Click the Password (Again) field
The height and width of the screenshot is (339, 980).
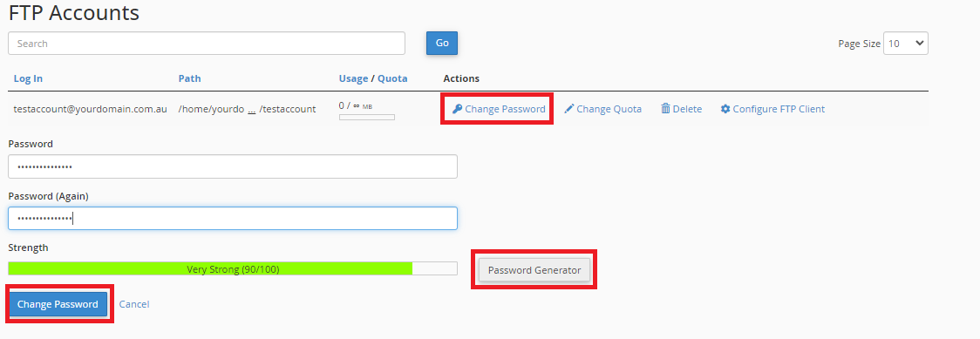[x=233, y=219]
